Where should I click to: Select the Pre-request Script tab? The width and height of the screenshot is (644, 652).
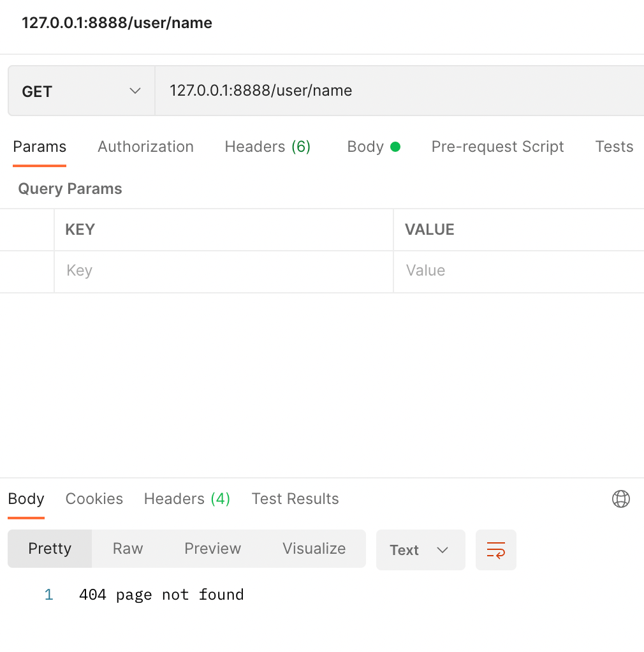click(497, 147)
